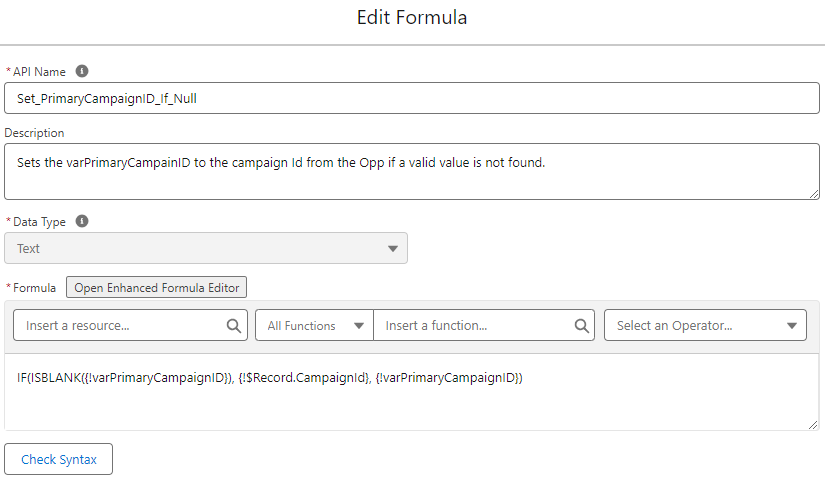Image resolution: width=825 pixels, height=483 pixels.
Task: Click the Data Type label text
Action: click(x=39, y=222)
